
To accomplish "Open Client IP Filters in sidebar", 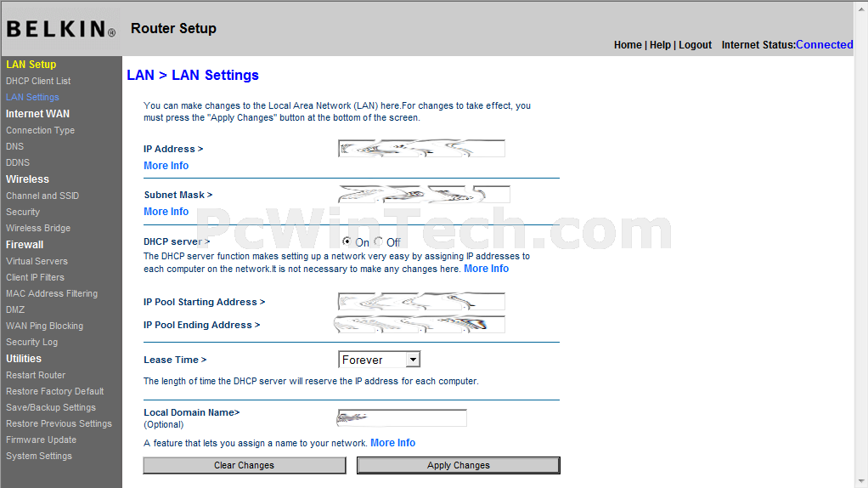I will [35, 277].
